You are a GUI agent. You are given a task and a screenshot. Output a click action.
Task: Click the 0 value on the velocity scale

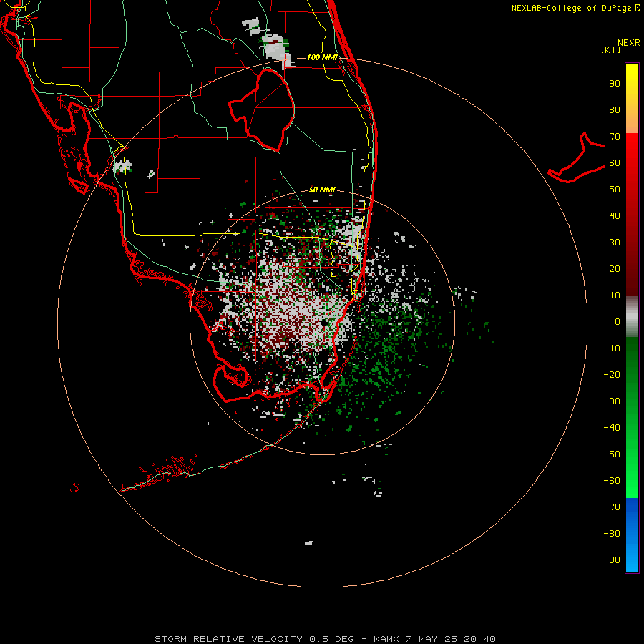click(618, 322)
